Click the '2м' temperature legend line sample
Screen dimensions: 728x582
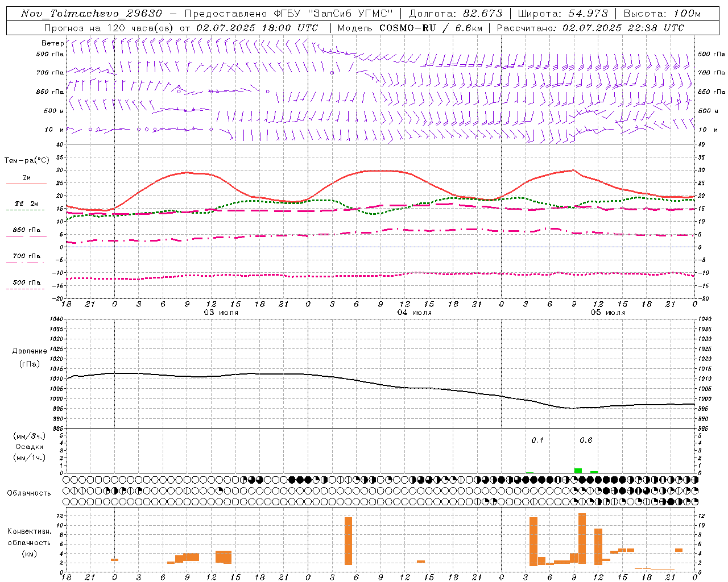26,184
